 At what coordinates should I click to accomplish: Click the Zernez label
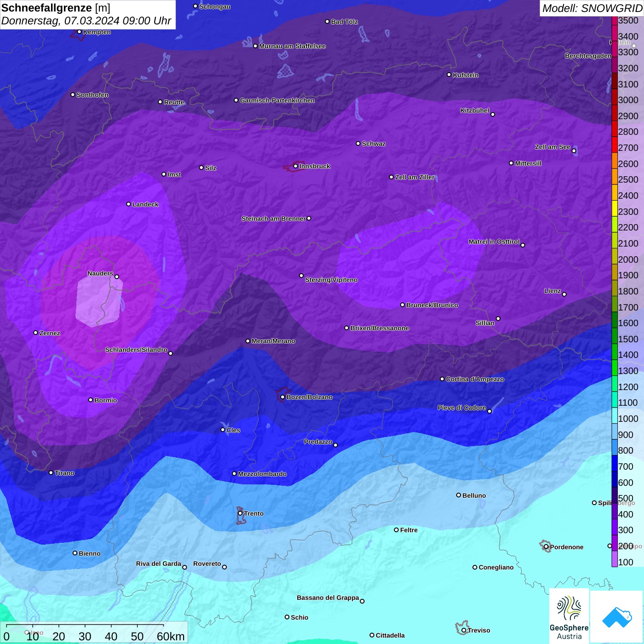(50, 333)
